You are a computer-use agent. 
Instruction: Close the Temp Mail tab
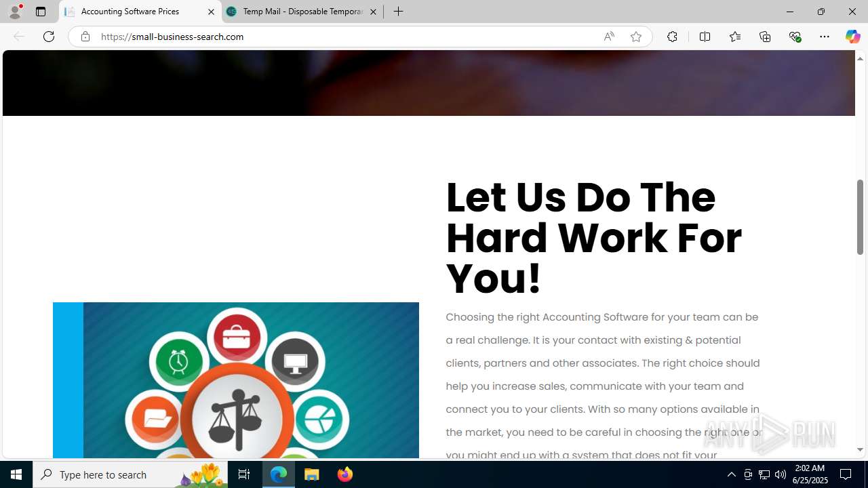pos(373,12)
